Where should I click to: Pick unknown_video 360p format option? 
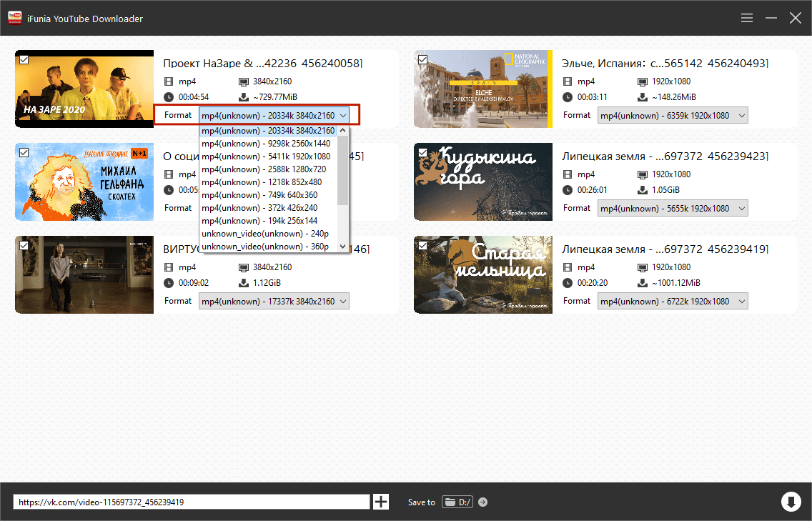(265, 247)
